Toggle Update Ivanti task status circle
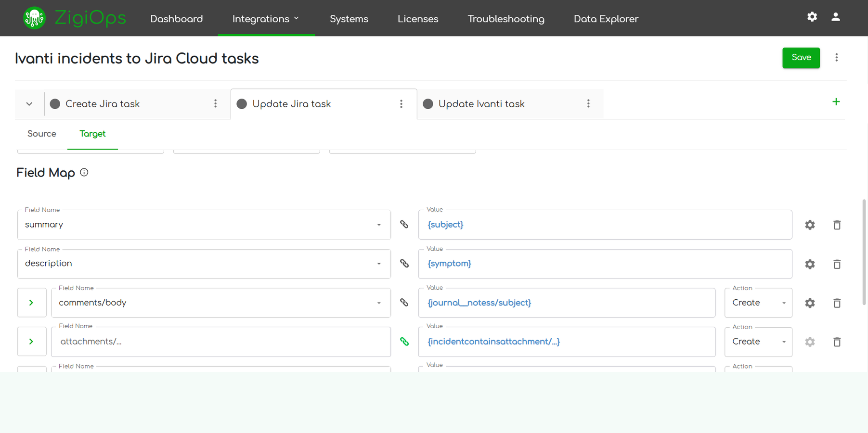The height and width of the screenshot is (433, 868). point(428,104)
